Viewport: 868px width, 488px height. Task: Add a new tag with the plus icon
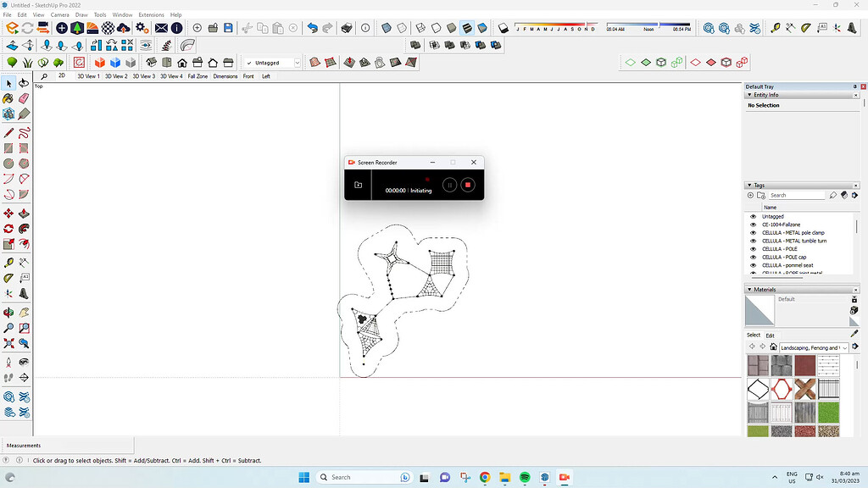point(751,195)
